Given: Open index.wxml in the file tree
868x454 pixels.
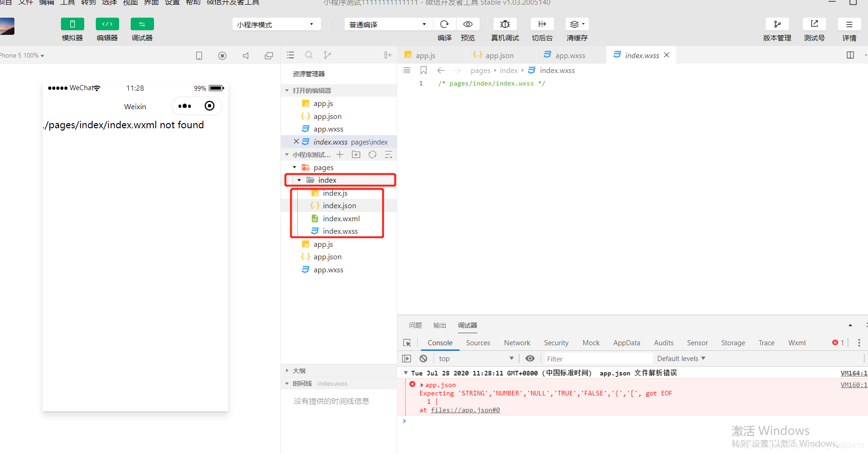Looking at the screenshot, I should click(x=341, y=219).
